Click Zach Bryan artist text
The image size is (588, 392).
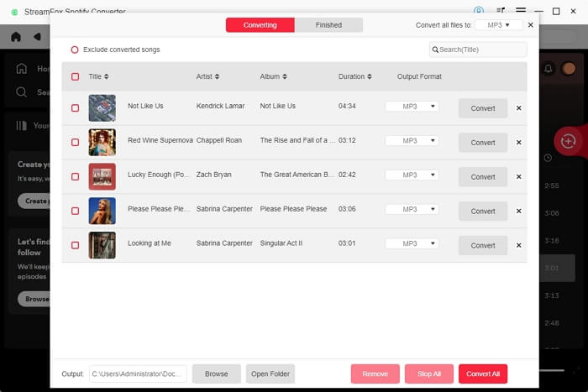coord(213,175)
